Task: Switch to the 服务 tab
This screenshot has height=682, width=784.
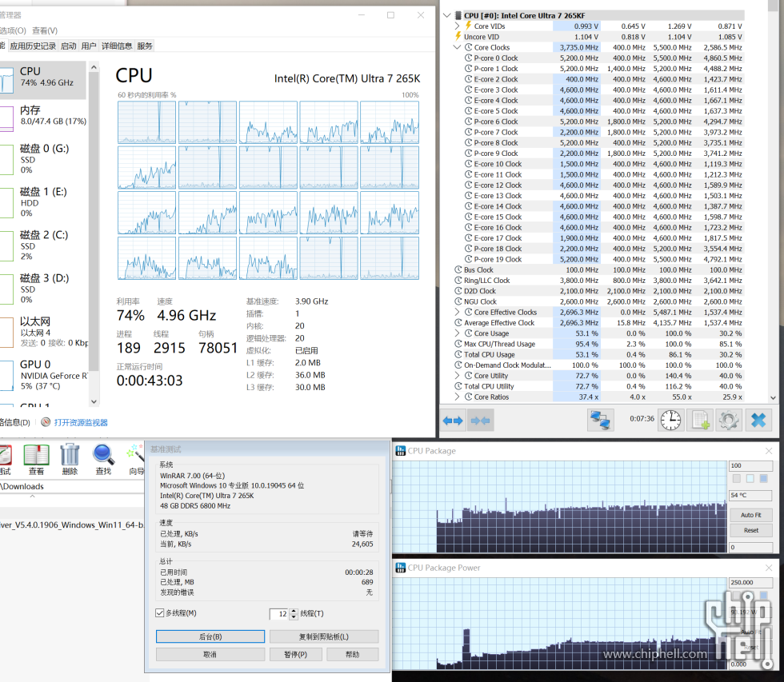Action: pyautogui.click(x=145, y=46)
